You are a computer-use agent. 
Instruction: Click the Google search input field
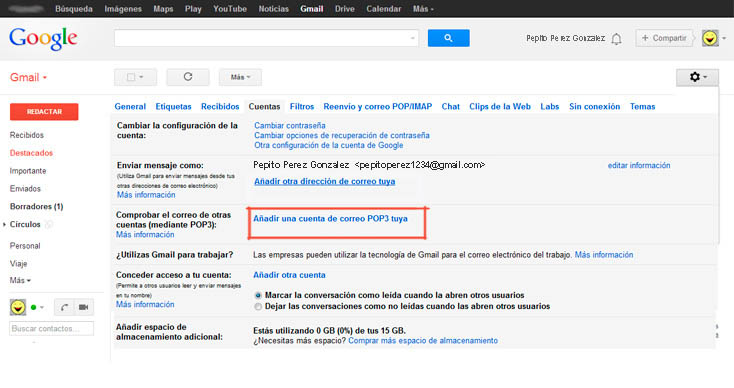266,38
